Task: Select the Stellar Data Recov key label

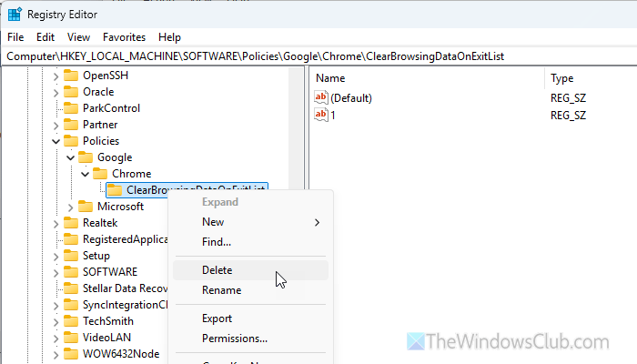Action: pyautogui.click(x=125, y=288)
